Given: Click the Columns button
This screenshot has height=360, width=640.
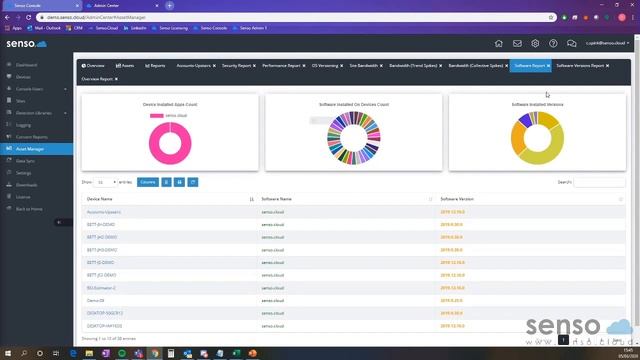Looking at the screenshot, I should pyautogui.click(x=148, y=182).
